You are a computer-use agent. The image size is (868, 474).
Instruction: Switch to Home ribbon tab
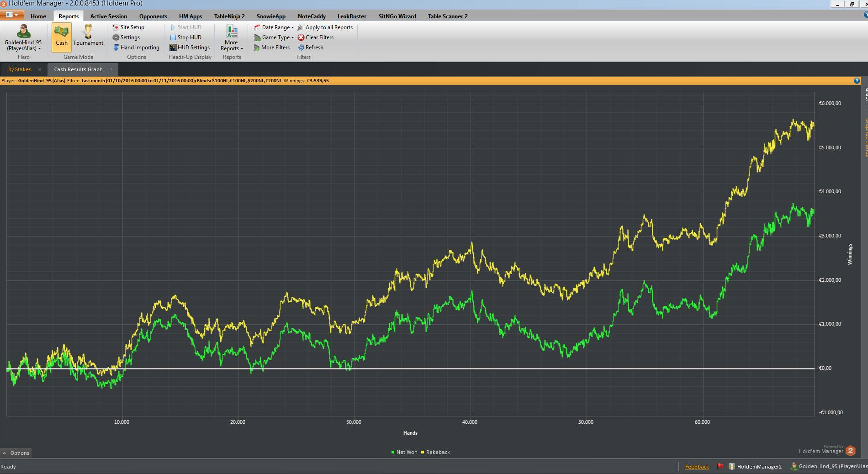pos(38,16)
